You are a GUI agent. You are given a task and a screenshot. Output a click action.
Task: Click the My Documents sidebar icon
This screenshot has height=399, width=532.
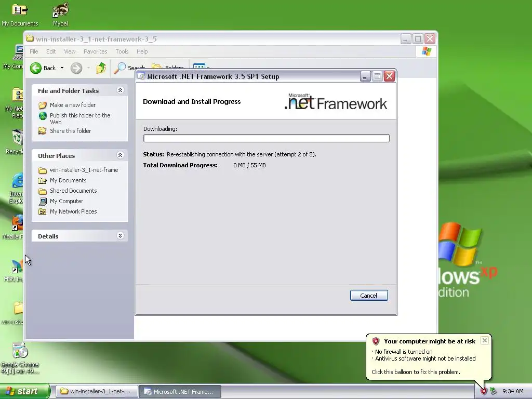coord(43,181)
